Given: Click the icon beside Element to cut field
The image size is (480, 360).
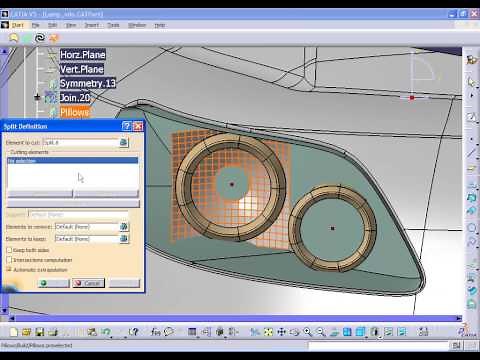Looking at the screenshot, I should [123, 142].
